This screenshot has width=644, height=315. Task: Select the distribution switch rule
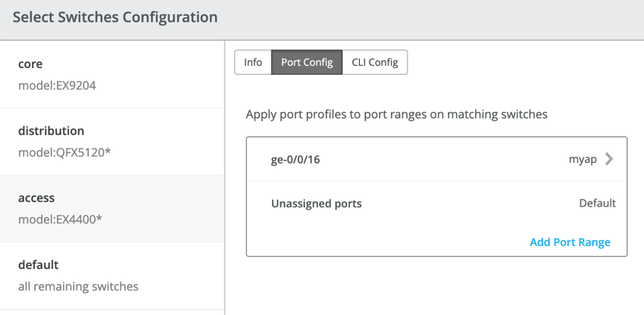[112, 142]
